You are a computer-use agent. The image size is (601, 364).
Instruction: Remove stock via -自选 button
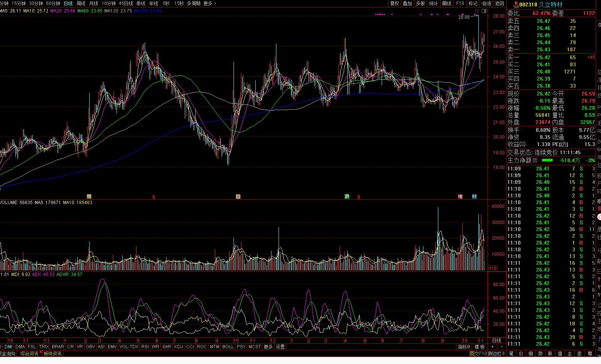pos(486,3)
